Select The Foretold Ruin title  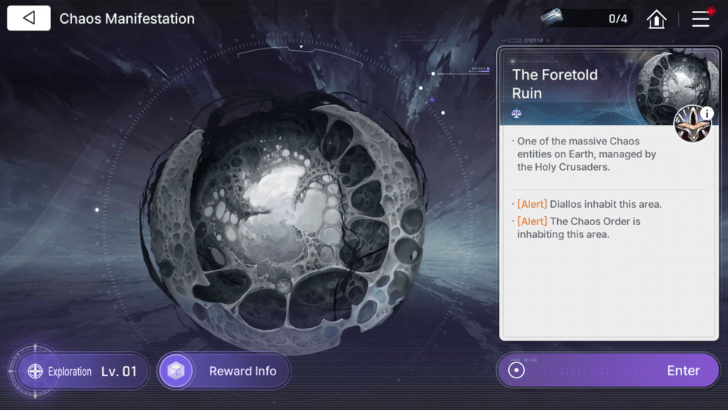555,84
